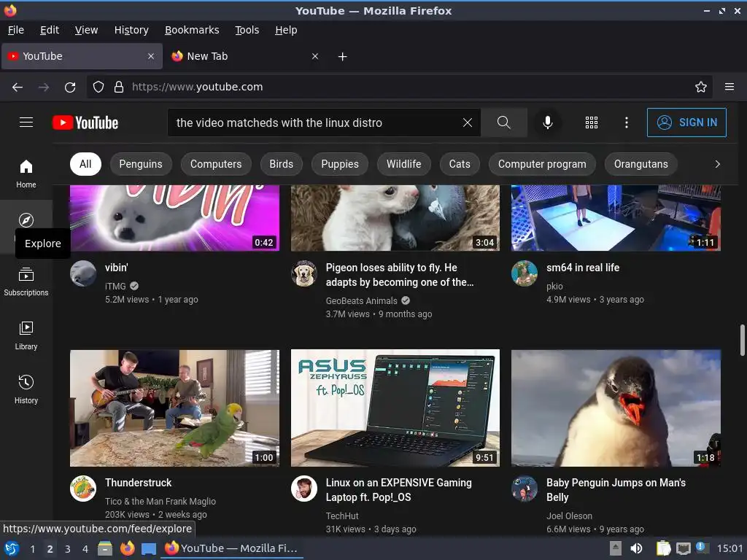This screenshot has width=747, height=560.
Task: Open Library in the sidebar
Action: (x=26, y=335)
